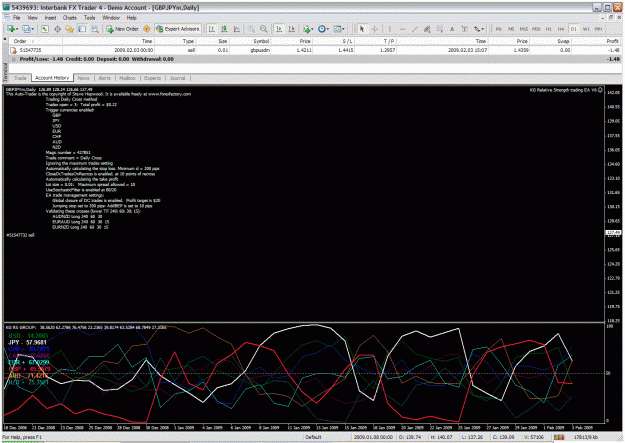This screenshot has width=625, height=443.
Task: Open the Market Watch window icon
Action: point(45,29)
